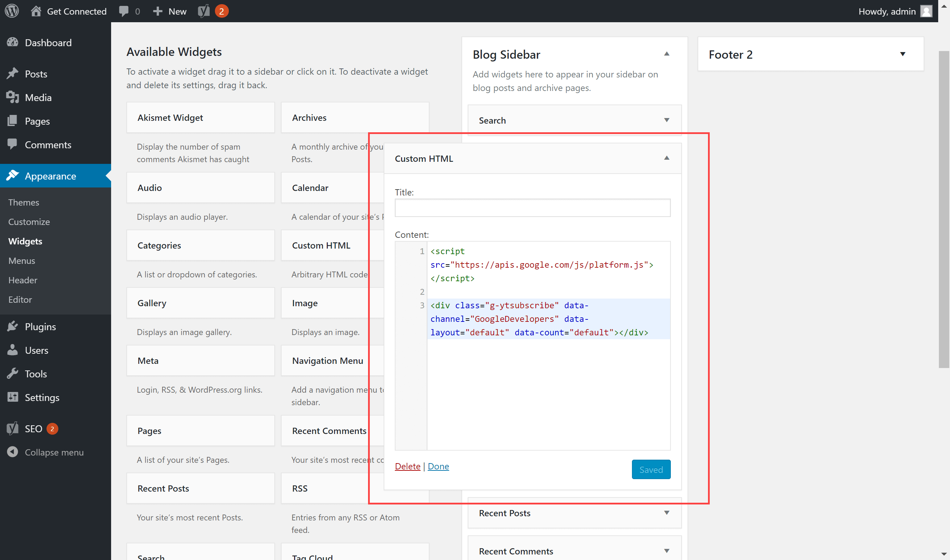Select the Audio available widget

tap(200, 187)
